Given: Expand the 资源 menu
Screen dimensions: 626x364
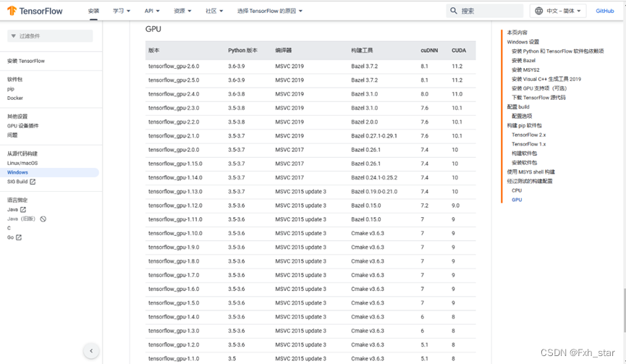Looking at the screenshot, I should [x=182, y=11].
